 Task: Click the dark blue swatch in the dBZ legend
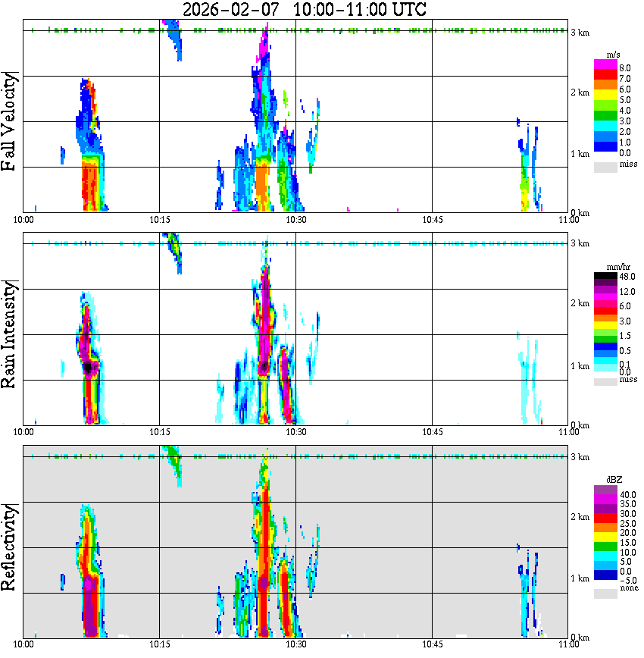point(605,575)
